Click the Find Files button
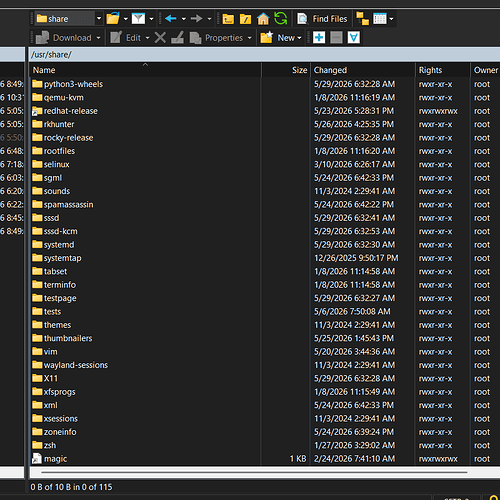The image size is (500, 500). tap(322, 19)
